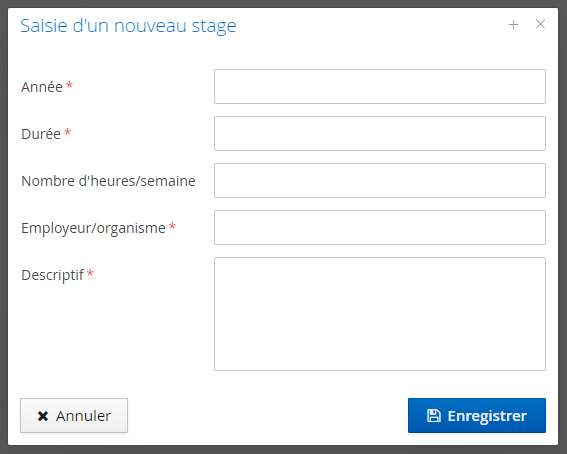The width and height of the screenshot is (567, 454).
Task: Select the Nombre d'heures/semaine input field
Action: click(380, 180)
